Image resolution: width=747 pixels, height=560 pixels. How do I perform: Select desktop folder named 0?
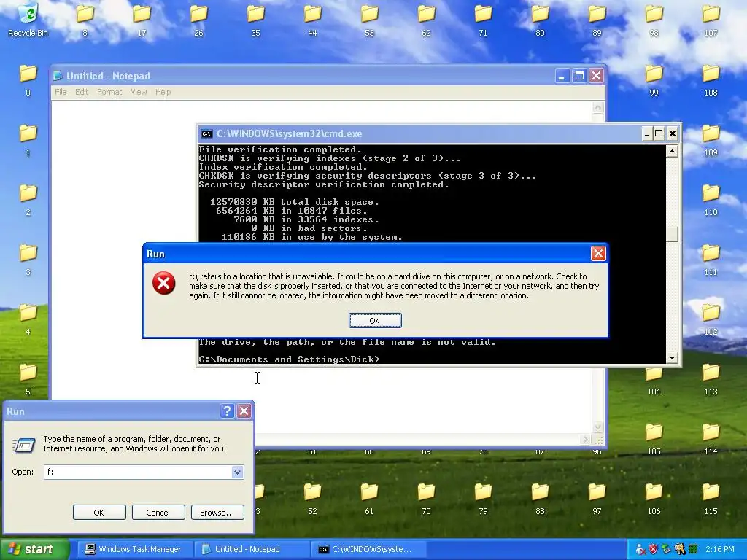coord(28,79)
